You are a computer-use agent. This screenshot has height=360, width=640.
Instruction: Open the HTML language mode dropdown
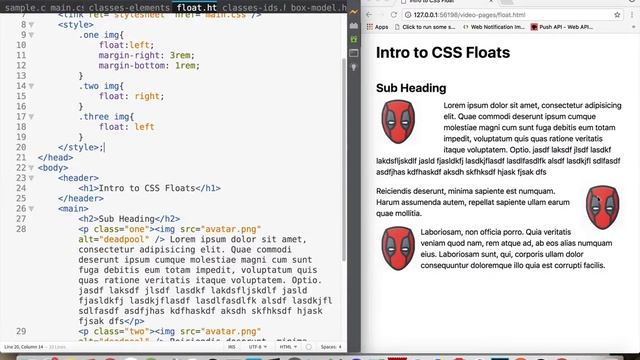click(288, 347)
